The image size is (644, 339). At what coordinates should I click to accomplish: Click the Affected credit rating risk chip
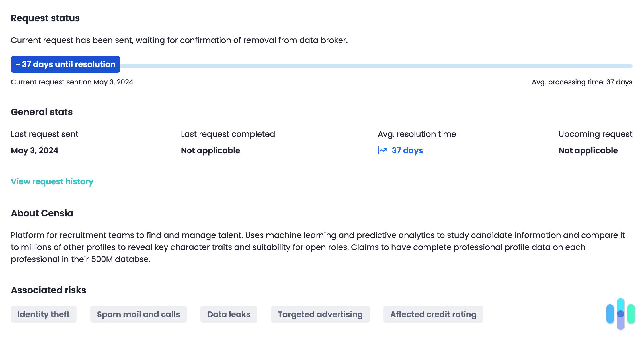(x=433, y=314)
